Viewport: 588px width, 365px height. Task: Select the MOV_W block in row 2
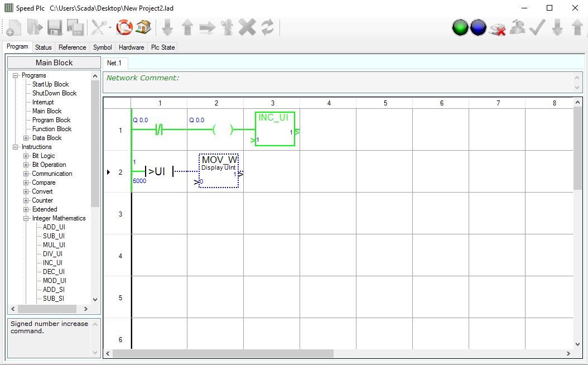point(219,171)
